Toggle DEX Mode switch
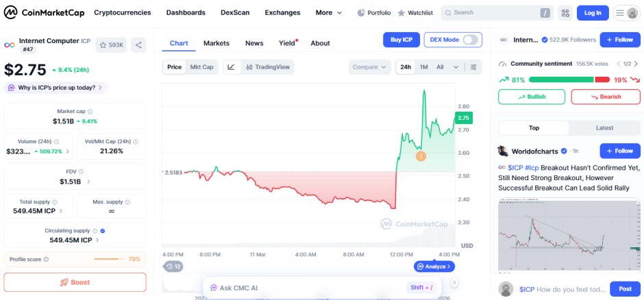The image size is (644, 300). (470, 40)
